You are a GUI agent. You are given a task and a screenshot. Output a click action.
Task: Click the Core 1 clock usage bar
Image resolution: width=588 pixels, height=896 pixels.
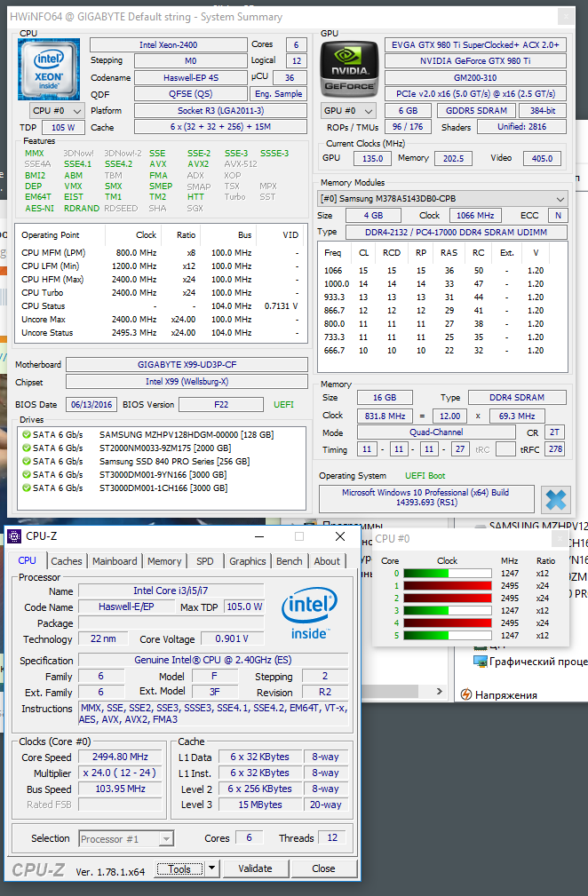[x=448, y=586]
